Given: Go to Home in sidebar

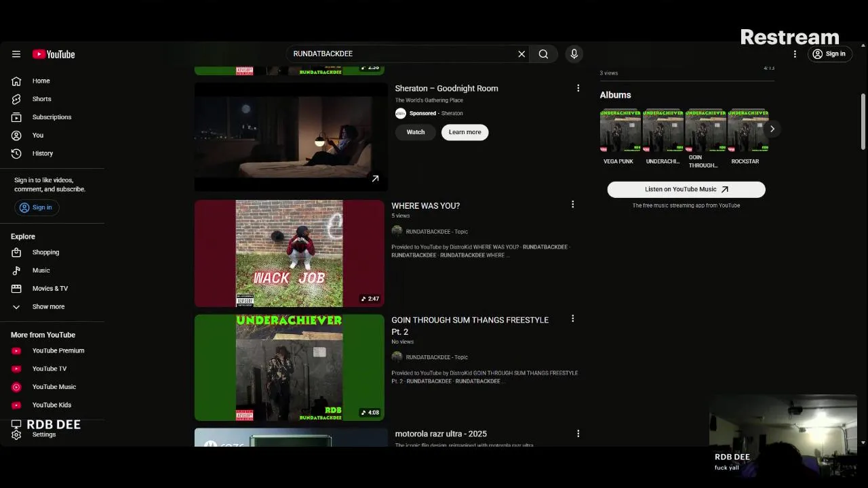Looking at the screenshot, I should tap(41, 81).
